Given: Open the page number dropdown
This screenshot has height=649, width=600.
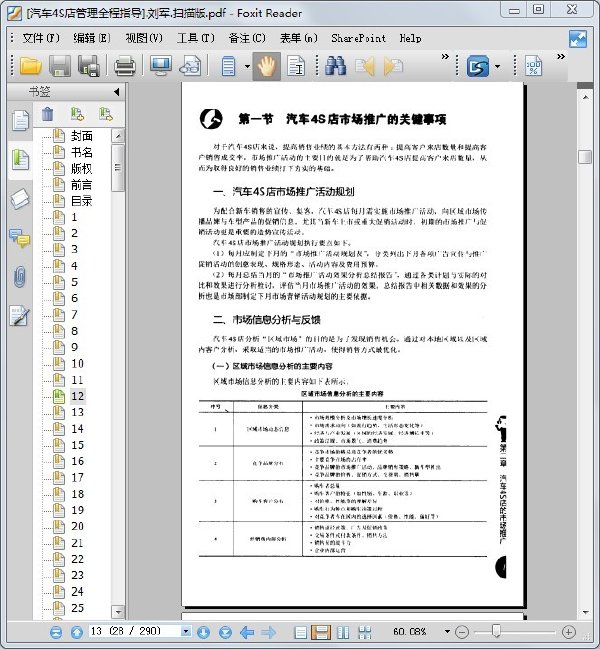Looking at the screenshot, I should click(x=186, y=632).
